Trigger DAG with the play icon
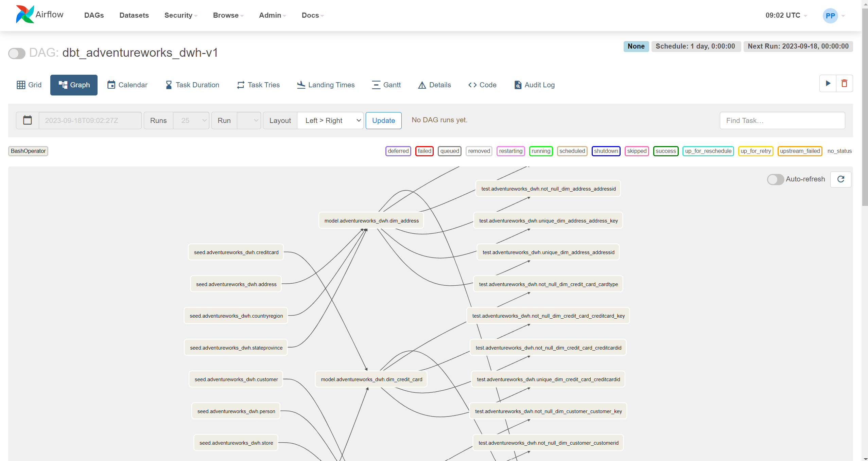Screen dimensions: 868x461 click(x=828, y=84)
